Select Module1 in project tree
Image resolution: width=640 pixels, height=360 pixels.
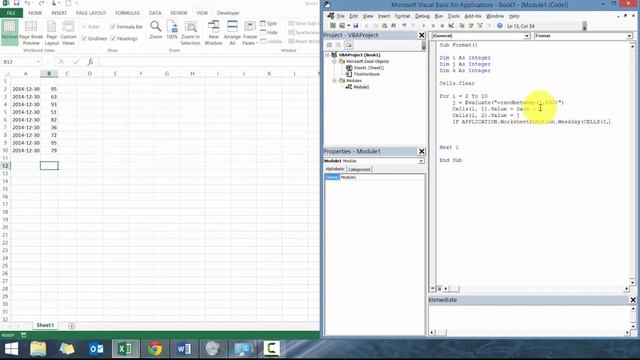pos(361,87)
